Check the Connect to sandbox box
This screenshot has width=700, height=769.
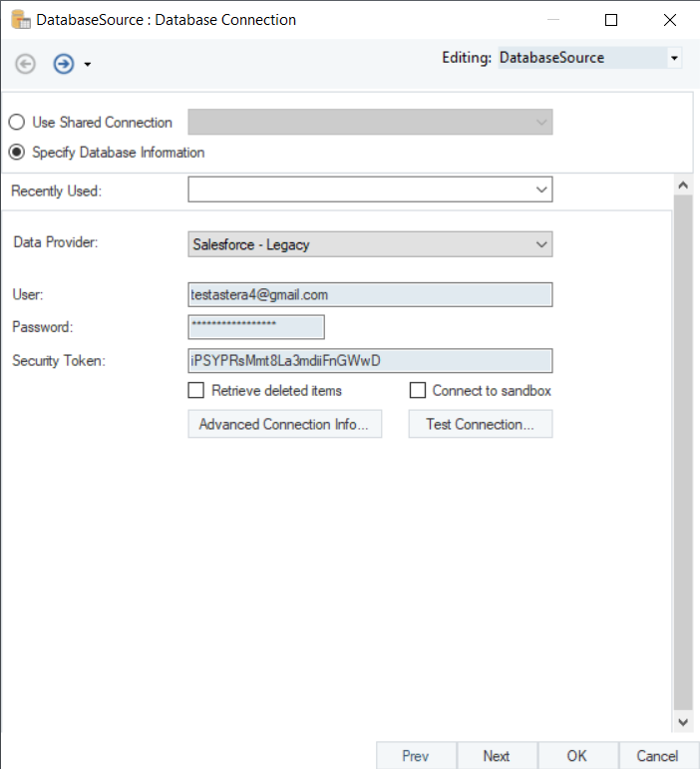[x=418, y=391]
